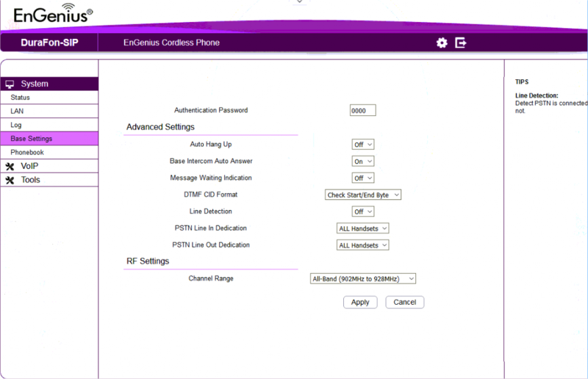The width and height of the screenshot is (588, 379).
Task: Expand PSTN Line In Dedication dropdown
Action: pos(362,228)
